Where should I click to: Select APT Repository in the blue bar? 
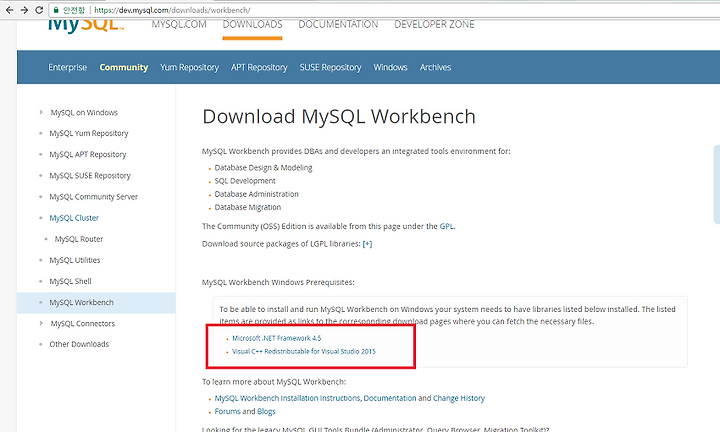[x=259, y=67]
